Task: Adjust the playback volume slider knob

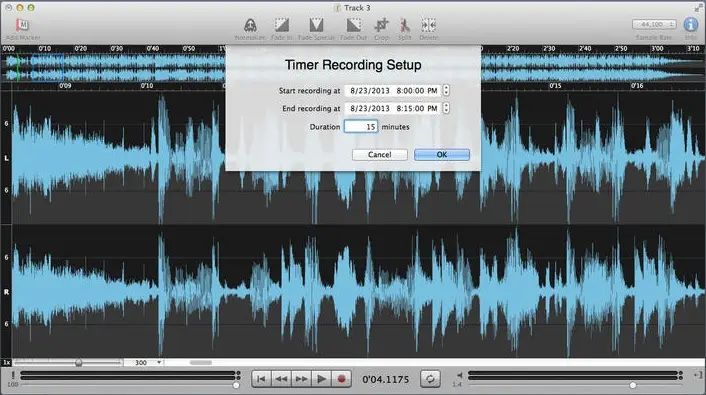Action: (x=633, y=385)
